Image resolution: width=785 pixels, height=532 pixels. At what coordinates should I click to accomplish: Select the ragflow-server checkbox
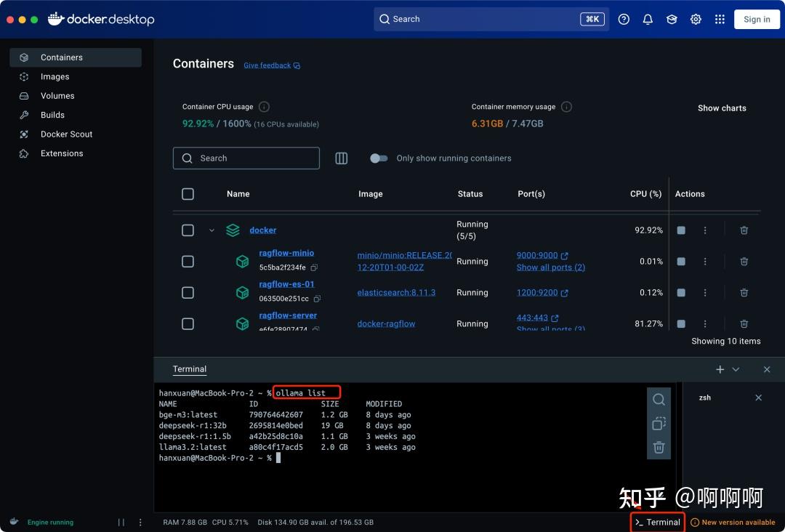tap(188, 324)
